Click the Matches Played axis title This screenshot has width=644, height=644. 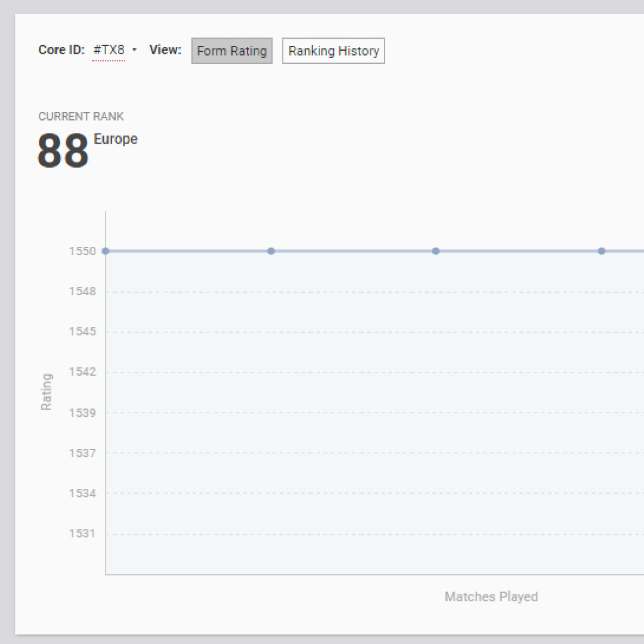[491, 597]
